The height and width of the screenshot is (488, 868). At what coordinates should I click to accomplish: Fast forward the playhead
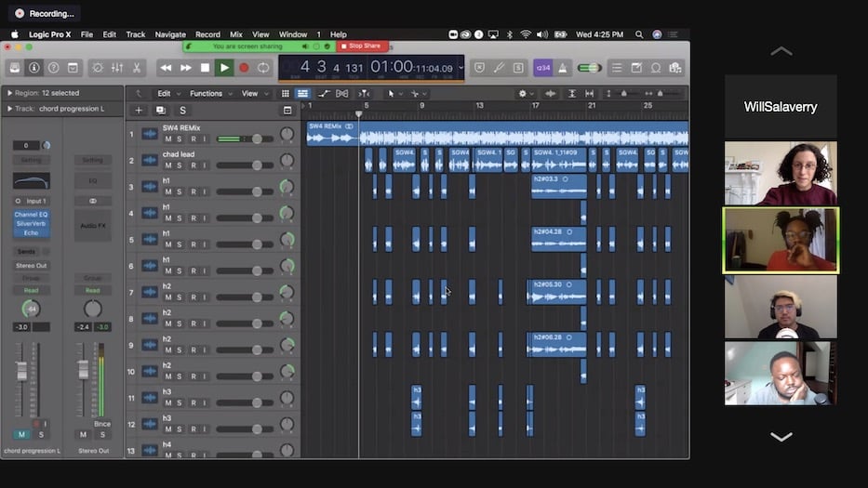(185, 68)
